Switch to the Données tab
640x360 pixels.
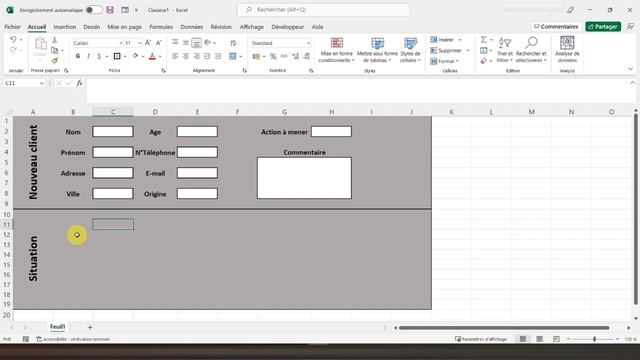pyautogui.click(x=191, y=27)
